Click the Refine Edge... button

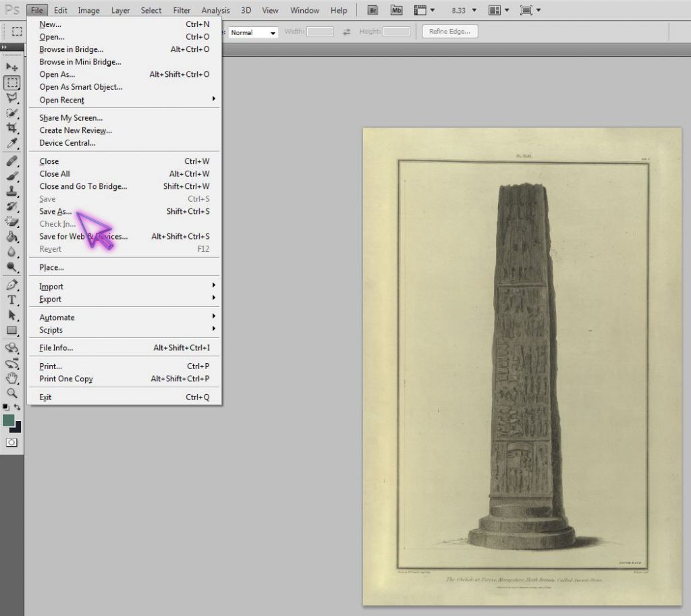(450, 32)
